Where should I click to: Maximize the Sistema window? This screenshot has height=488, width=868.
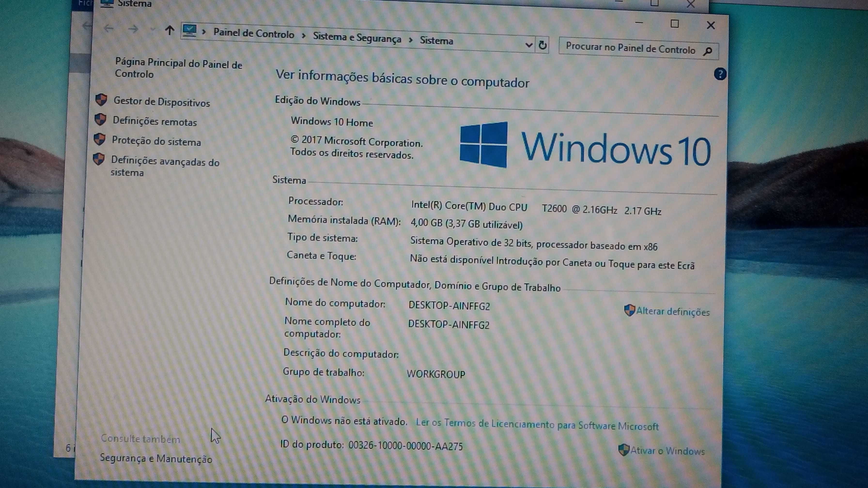pyautogui.click(x=674, y=24)
